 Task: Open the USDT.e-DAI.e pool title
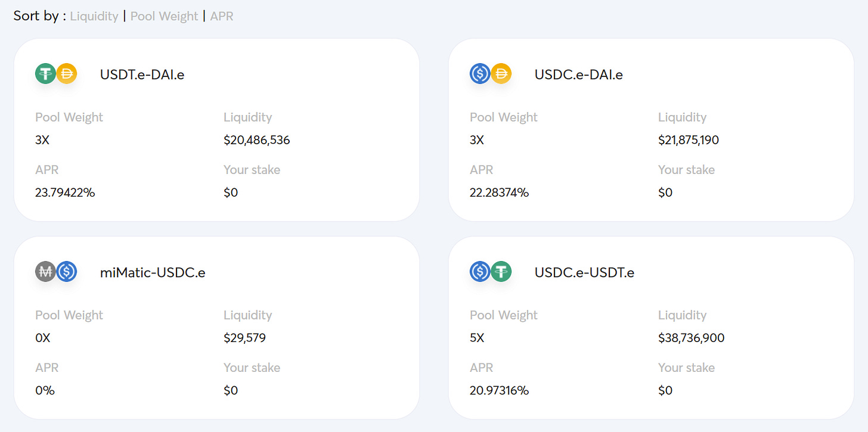point(142,75)
